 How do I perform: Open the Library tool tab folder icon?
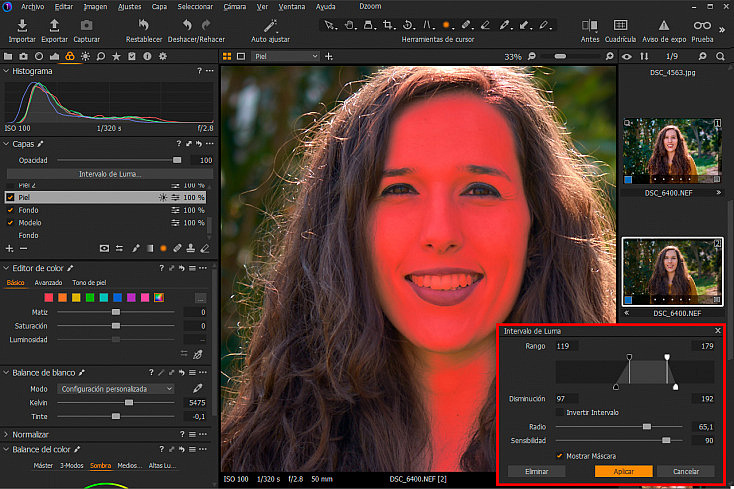(8, 56)
